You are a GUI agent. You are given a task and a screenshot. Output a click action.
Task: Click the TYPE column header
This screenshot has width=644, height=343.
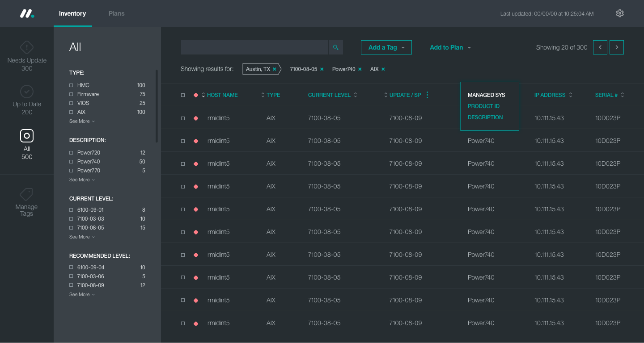point(273,95)
